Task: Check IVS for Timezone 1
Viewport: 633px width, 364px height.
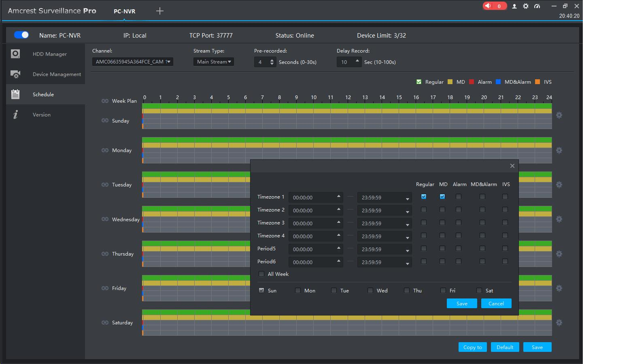Action: pos(505,197)
